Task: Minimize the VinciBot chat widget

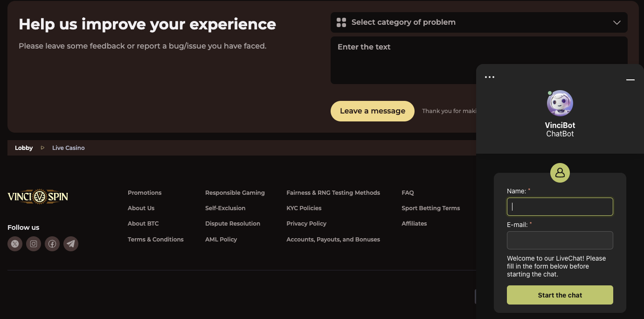Action: [630, 80]
